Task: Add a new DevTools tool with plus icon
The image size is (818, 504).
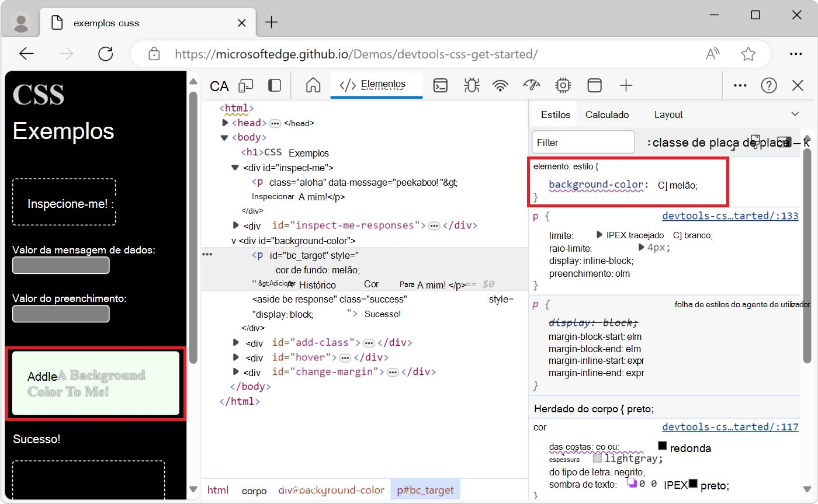Action: click(626, 85)
